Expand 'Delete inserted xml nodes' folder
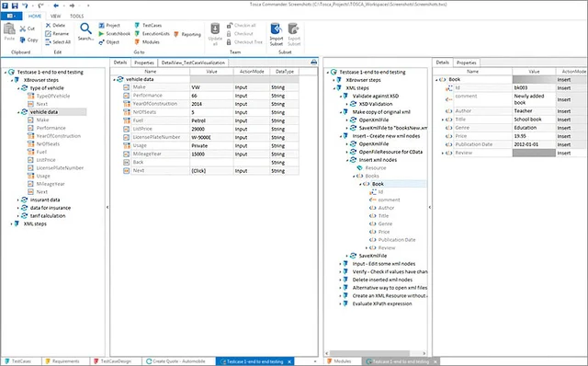Image resolution: width=588 pixels, height=366 pixels. click(340, 280)
